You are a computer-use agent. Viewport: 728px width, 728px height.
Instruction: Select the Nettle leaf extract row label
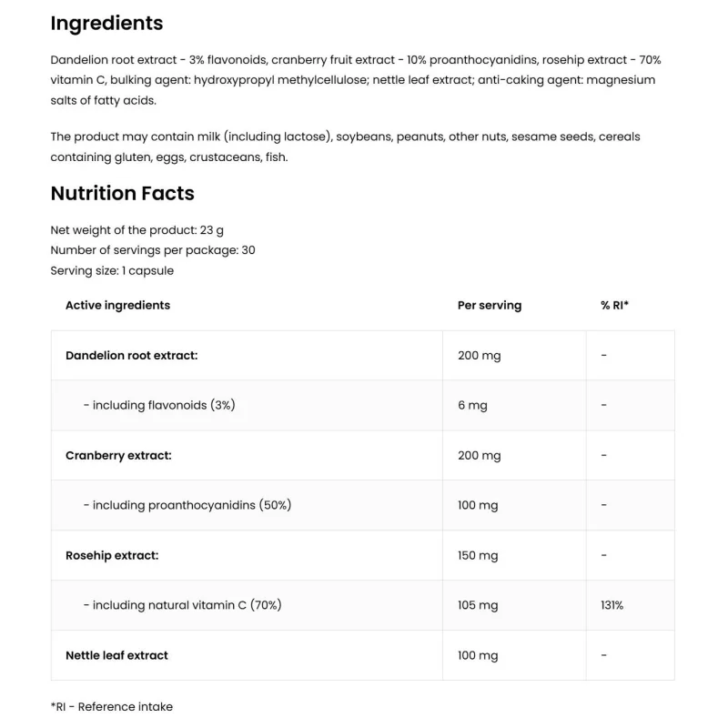point(116,655)
